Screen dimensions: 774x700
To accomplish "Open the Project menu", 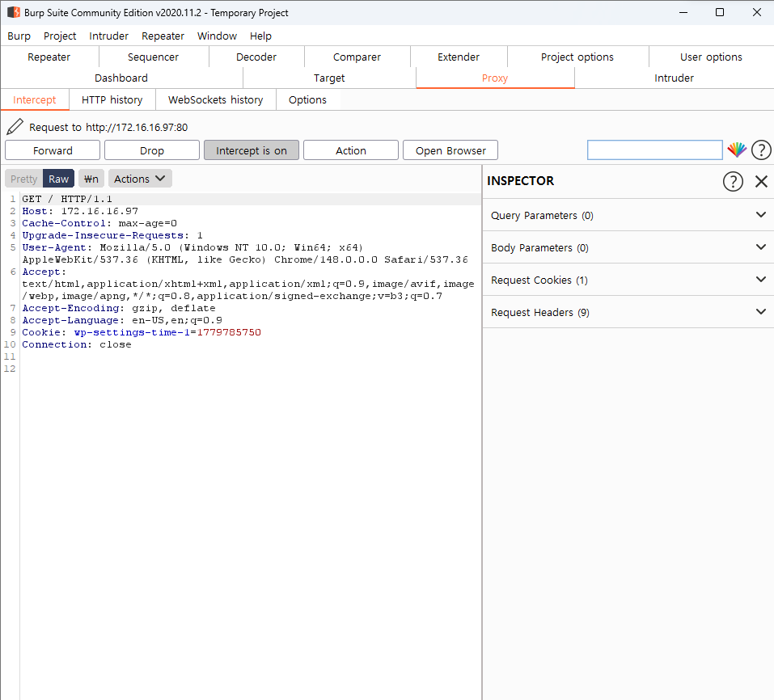I will [60, 36].
